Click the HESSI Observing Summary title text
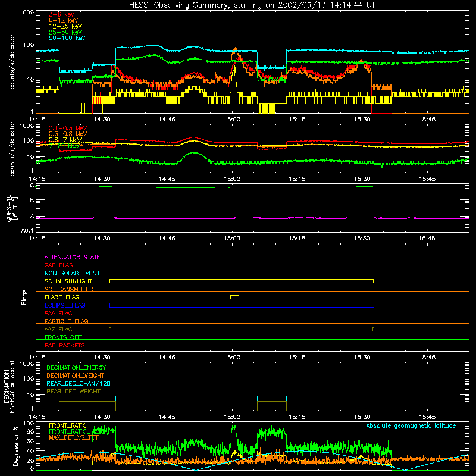Viewport: 476px width, 476px height. [x=252, y=5]
